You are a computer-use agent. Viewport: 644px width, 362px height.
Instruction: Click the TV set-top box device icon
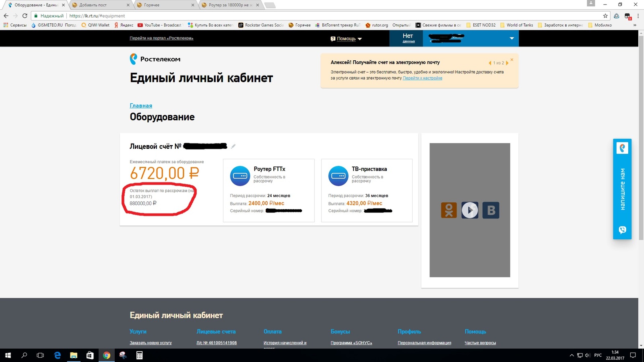338,176
